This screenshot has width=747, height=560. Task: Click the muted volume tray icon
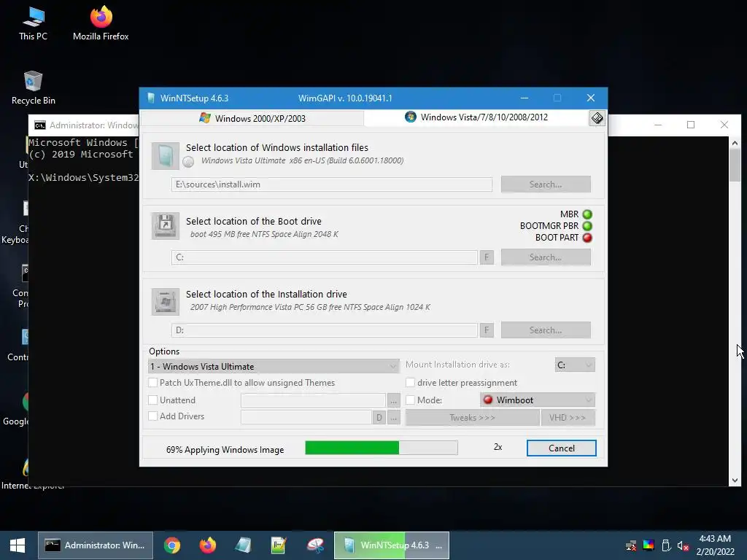click(683, 545)
